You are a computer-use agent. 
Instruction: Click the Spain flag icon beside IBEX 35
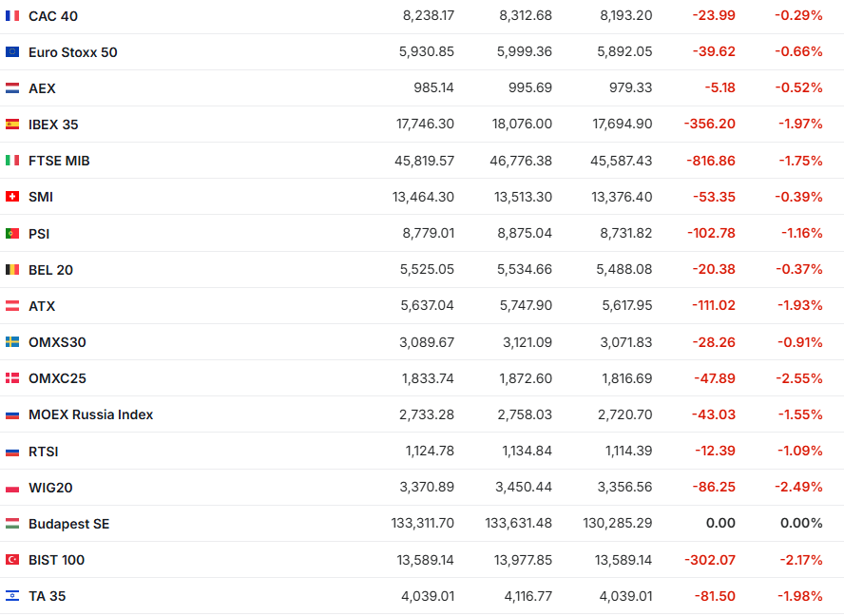tap(12, 125)
